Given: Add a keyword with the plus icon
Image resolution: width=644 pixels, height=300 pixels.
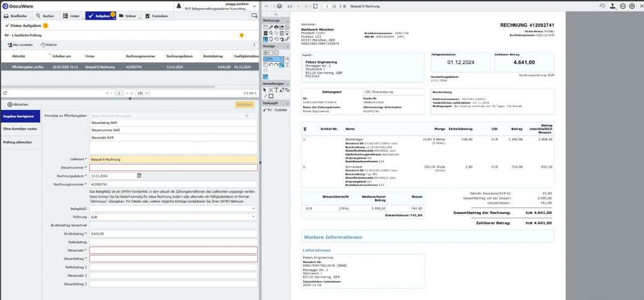Looking at the screenshot, I should [x=247, y=116].
